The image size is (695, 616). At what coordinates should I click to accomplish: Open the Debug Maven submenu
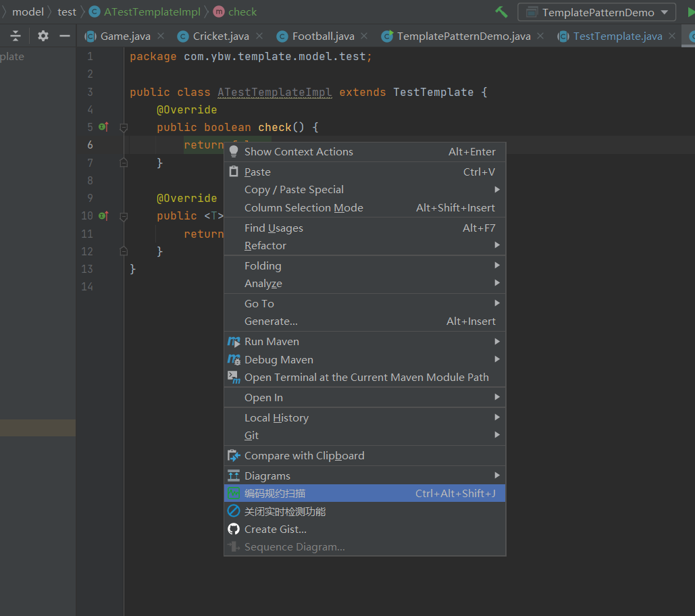[365, 360]
